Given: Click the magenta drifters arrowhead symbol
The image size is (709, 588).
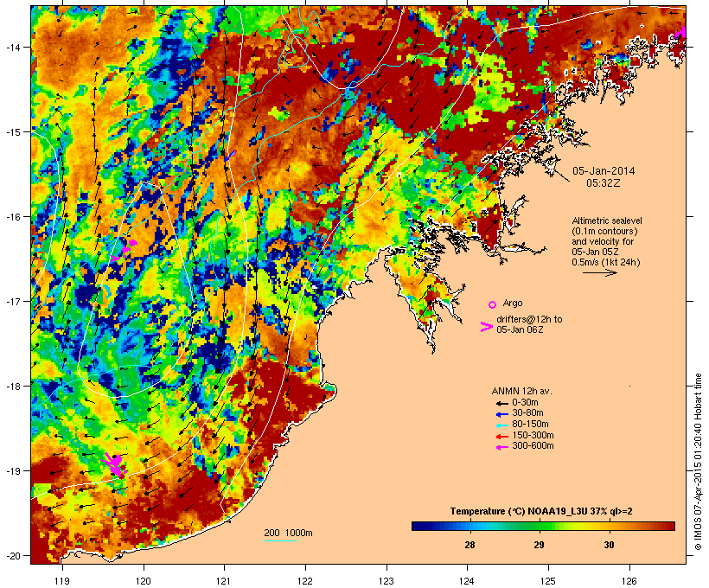Looking at the screenshot, I should click(x=486, y=327).
